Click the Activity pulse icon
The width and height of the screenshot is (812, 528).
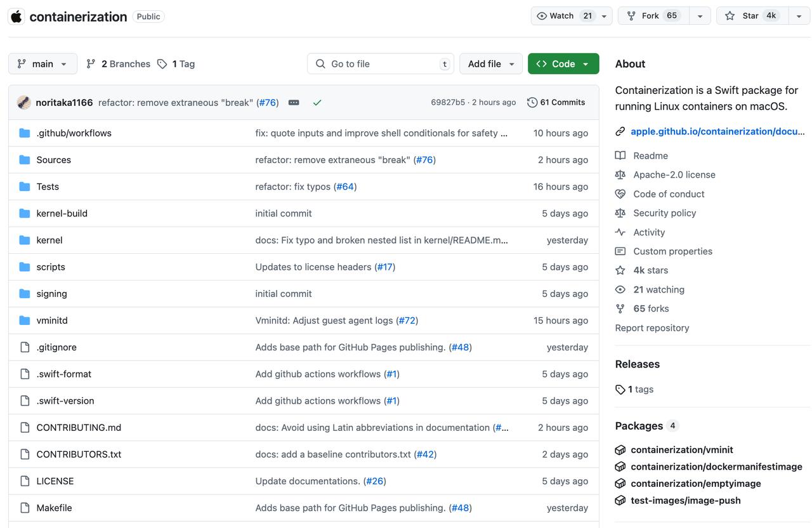point(620,232)
